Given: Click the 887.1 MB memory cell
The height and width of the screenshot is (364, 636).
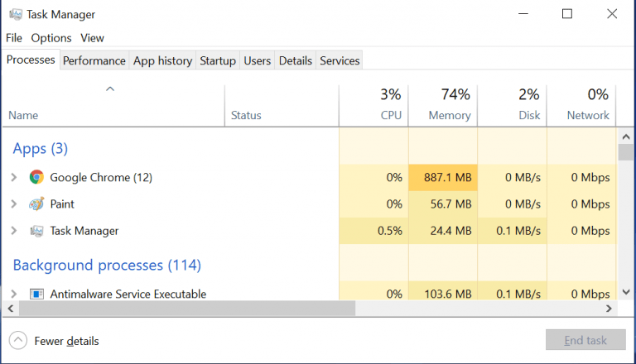Looking at the screenshot, I should pos(443,177).
